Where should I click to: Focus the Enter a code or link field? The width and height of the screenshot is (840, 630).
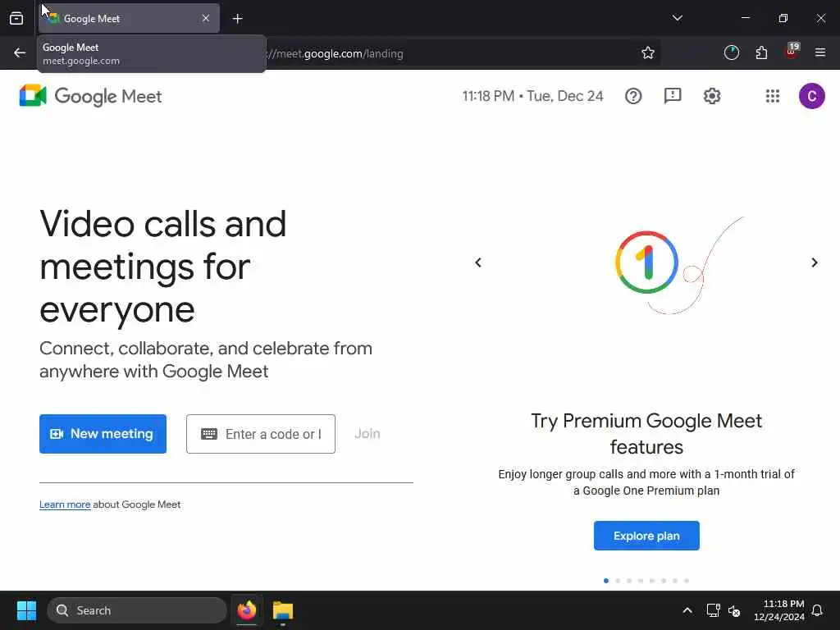261,434
